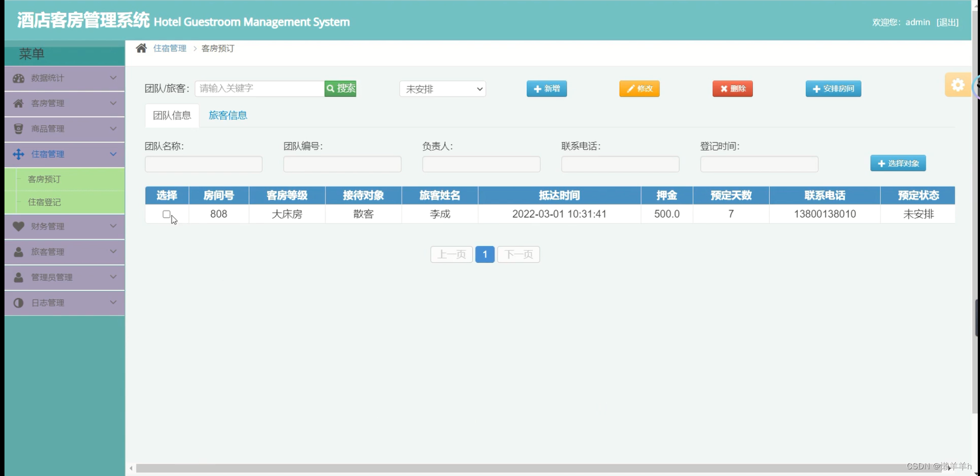Screen dimensions: 980x476
Task: Click the 预定状态 column header
Action: coord(918,196)
